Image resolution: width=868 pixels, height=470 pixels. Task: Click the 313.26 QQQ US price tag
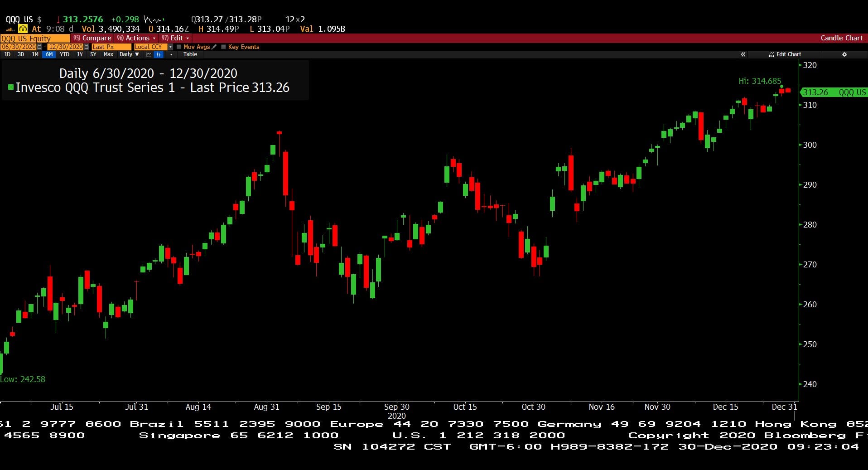coord(834,92)
